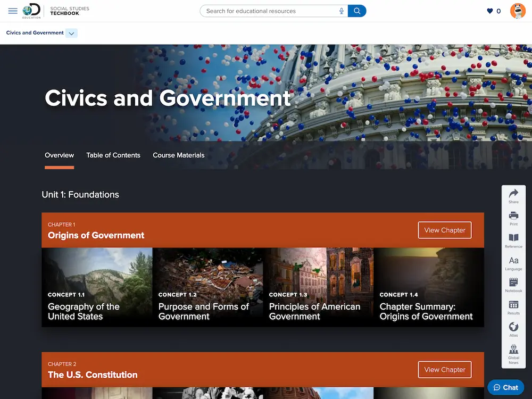This screenshot has height=399, width=532.
Task: Click the Discovery Education logo
Action: point(31,11)
